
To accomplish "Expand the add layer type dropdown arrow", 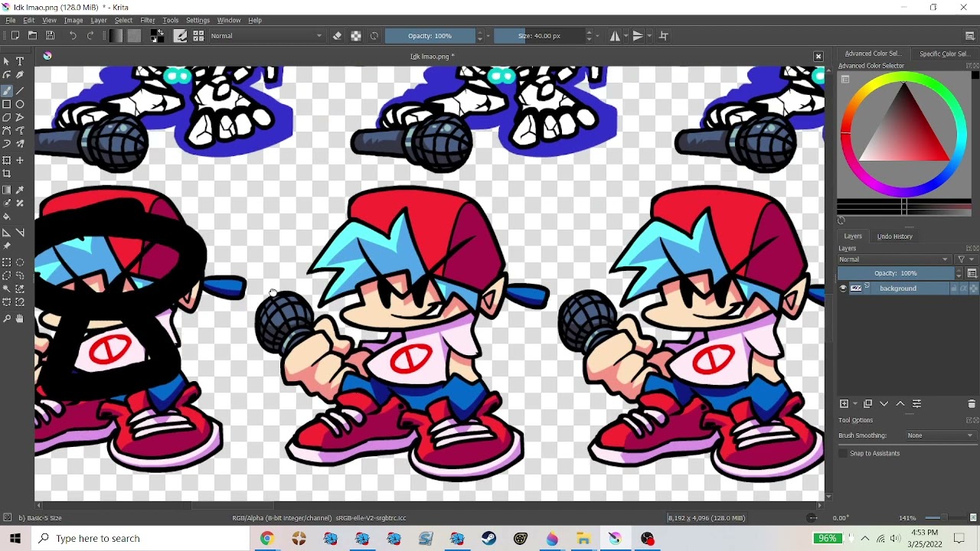I will point(855,404).
